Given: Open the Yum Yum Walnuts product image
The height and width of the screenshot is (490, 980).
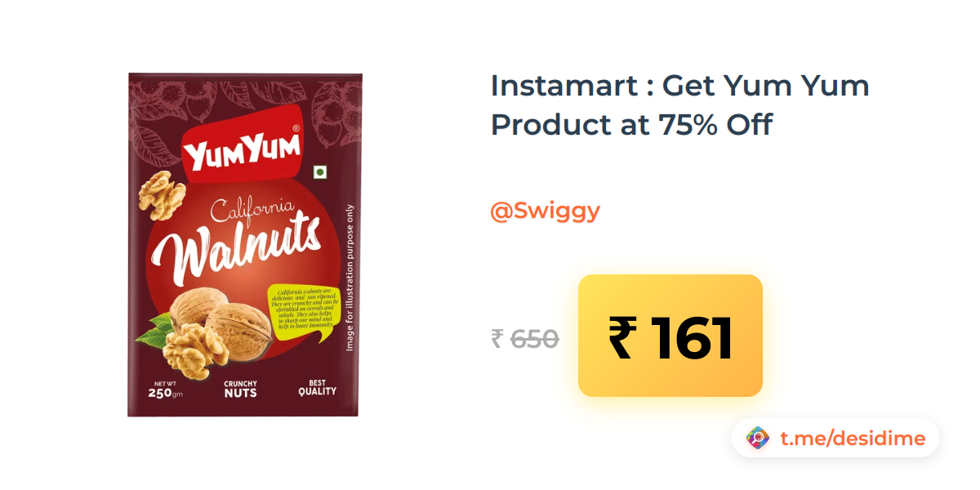Looking at the screenshot, I should pos(244,245).
